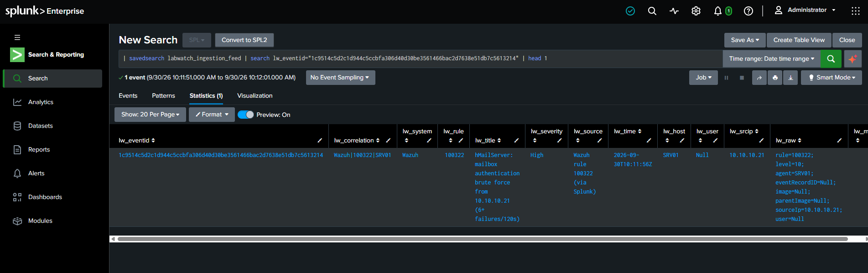
Task: Open Alerts in the sidebar
Action: point(52,173)
